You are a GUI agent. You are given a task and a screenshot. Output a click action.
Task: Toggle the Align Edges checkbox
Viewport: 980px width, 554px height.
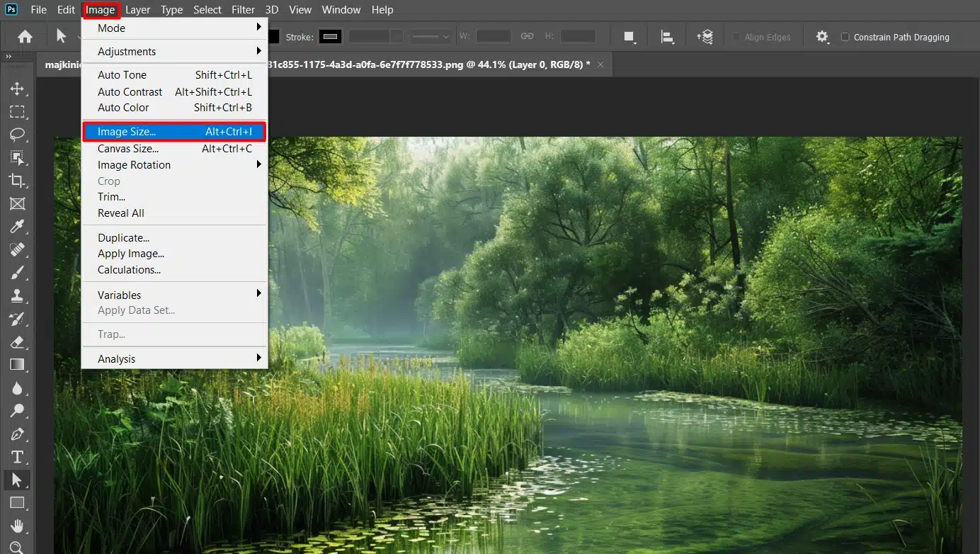(x=736, y=37)
